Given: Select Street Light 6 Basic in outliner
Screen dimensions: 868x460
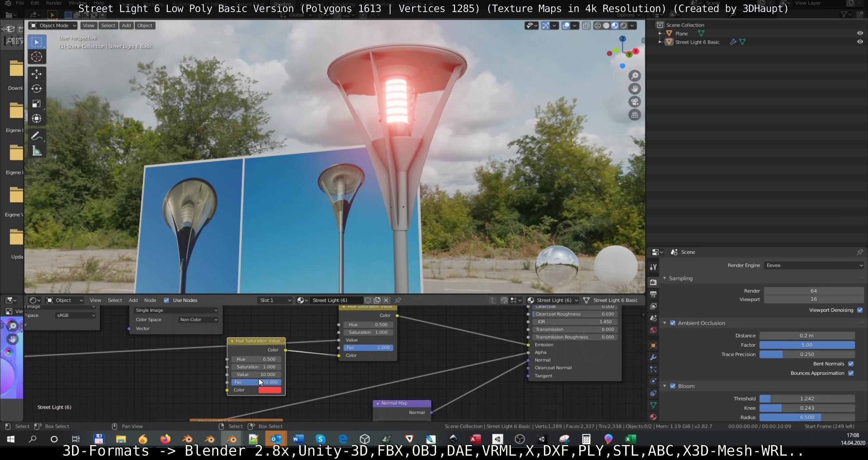Looking at the screenshot, I should click(697, 42).
